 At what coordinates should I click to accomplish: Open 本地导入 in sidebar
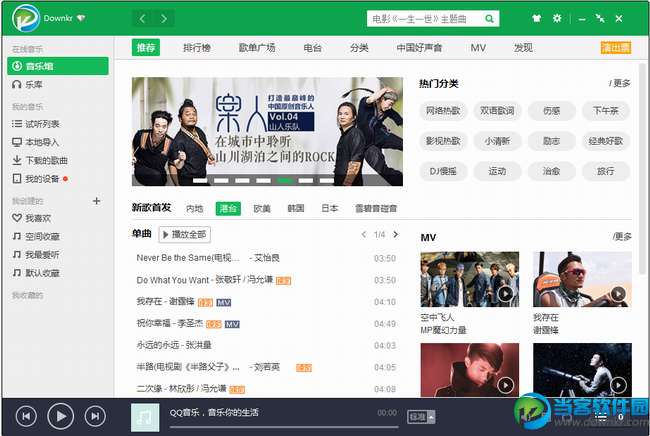point(58,142)
